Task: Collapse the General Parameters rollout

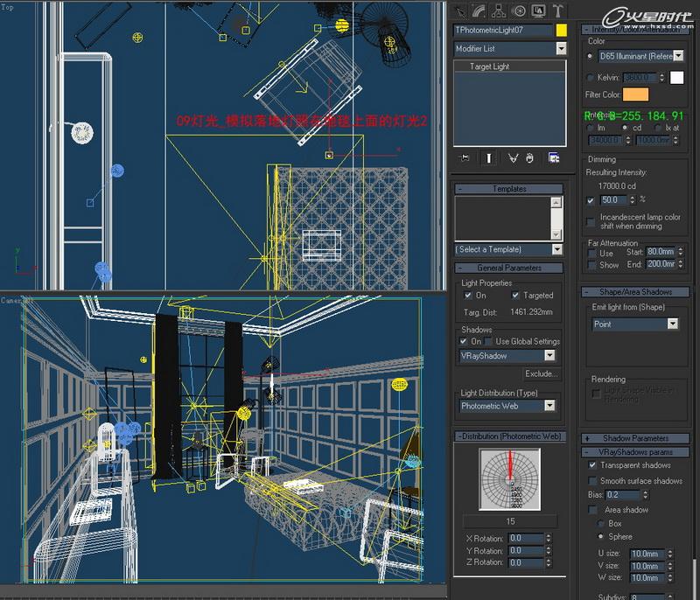Action: [509, 268]
